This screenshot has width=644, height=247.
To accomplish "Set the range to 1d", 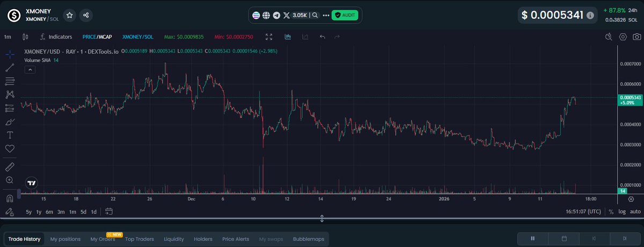I will tap(94, 212).
